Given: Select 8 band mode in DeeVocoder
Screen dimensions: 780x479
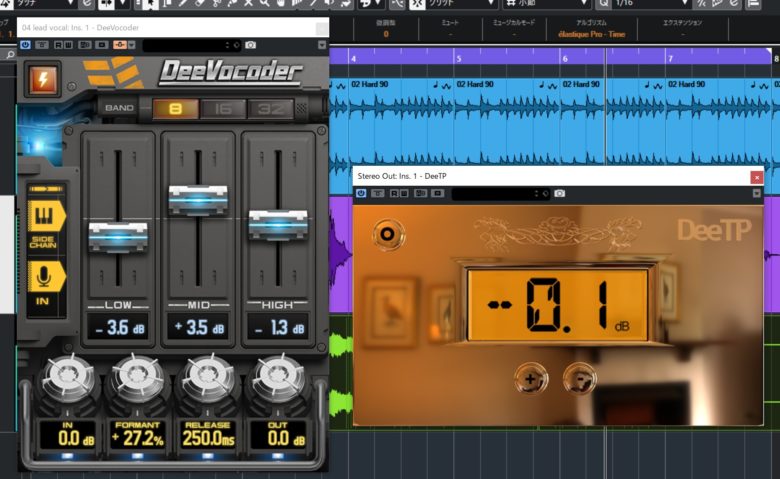Looking at the screenshot, I should pyautogui.click(x=175, y=108).
